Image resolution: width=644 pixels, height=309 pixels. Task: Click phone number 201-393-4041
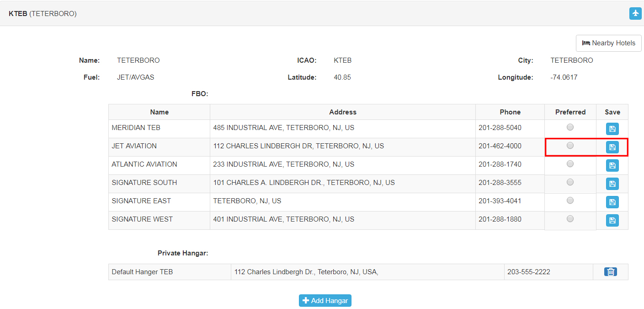pyautogui.click(x=500, y=201)
